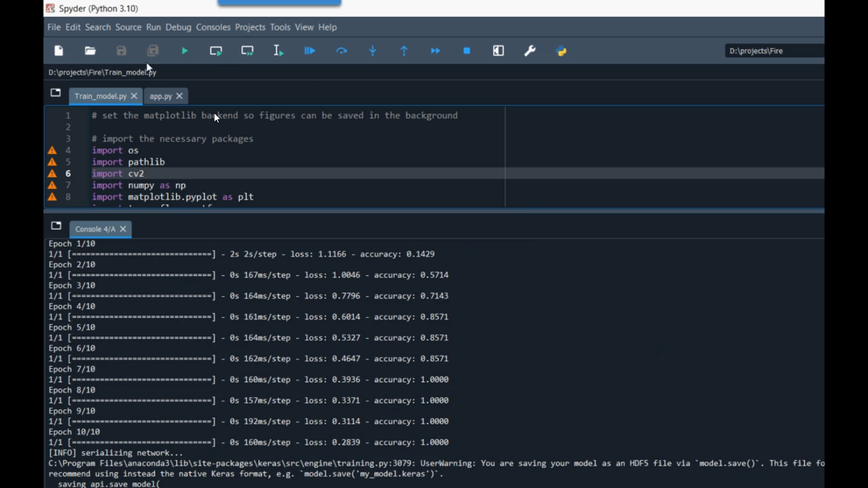Close the Train_model.py tab
The image size is (868, 488).
click(x=134, y=96)
